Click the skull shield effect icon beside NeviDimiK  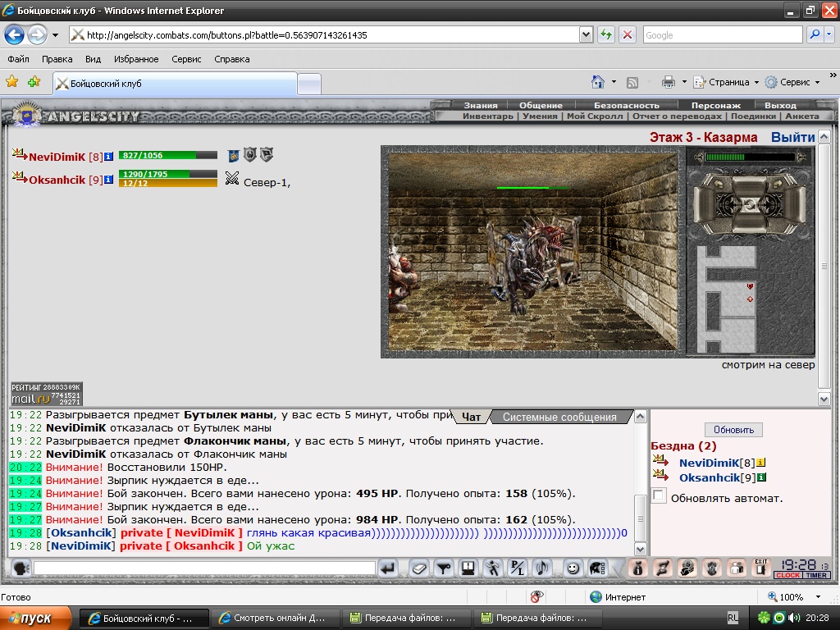pos(249,155)
